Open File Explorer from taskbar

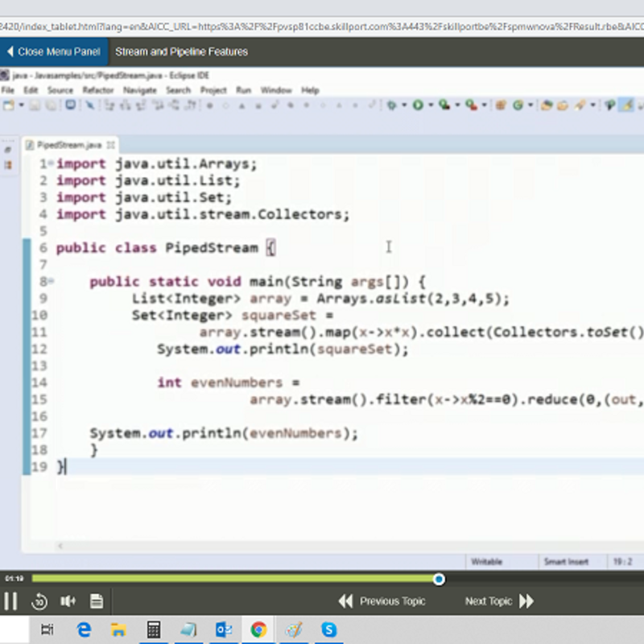[x=118, y=630]
